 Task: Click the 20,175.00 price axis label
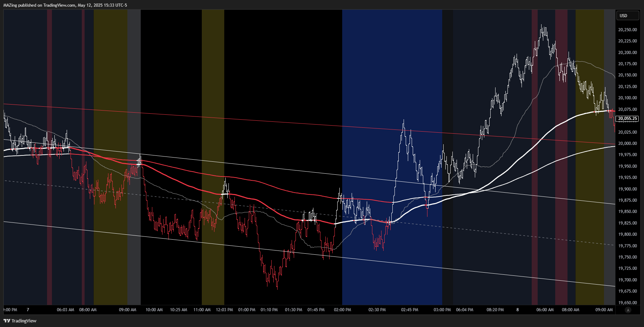628,64
